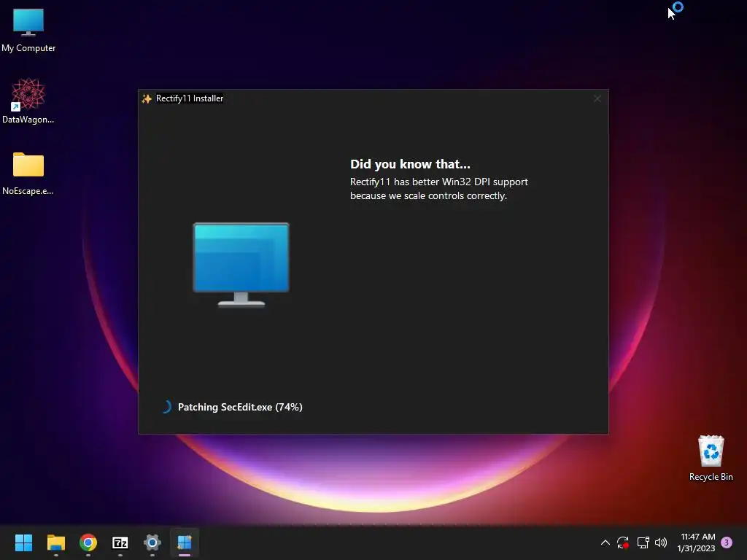Screen dimensions: 747x560
Task: Show hidden tray icons chevron
Action: point(605,542)
